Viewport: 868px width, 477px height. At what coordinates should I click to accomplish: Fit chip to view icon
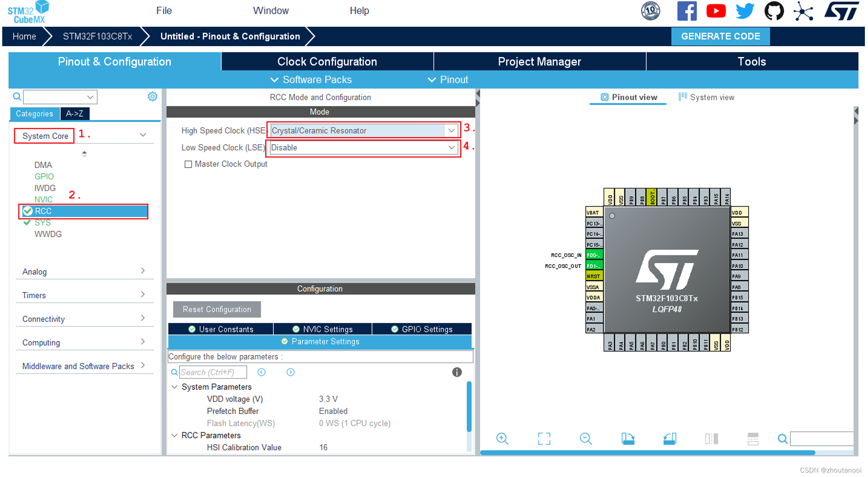click(544, 438)
